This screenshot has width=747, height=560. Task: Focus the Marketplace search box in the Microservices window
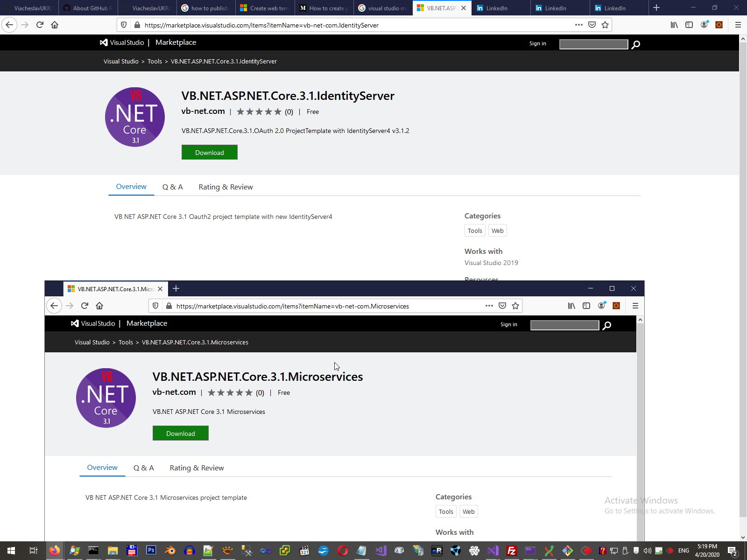coord(564,325)
